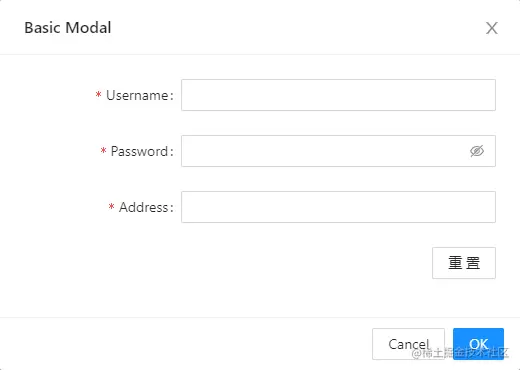Click the Username field label

click(140, 95)
